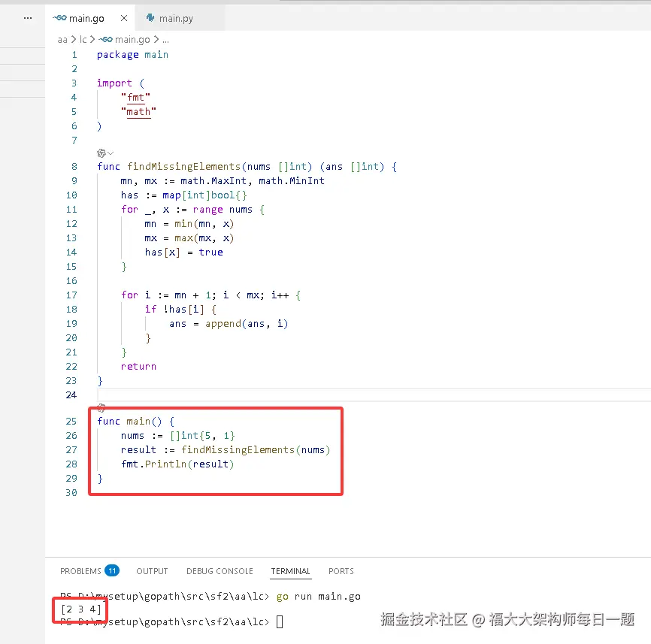
Task: Click the "math" import string
Action: (x=138, y=112)
